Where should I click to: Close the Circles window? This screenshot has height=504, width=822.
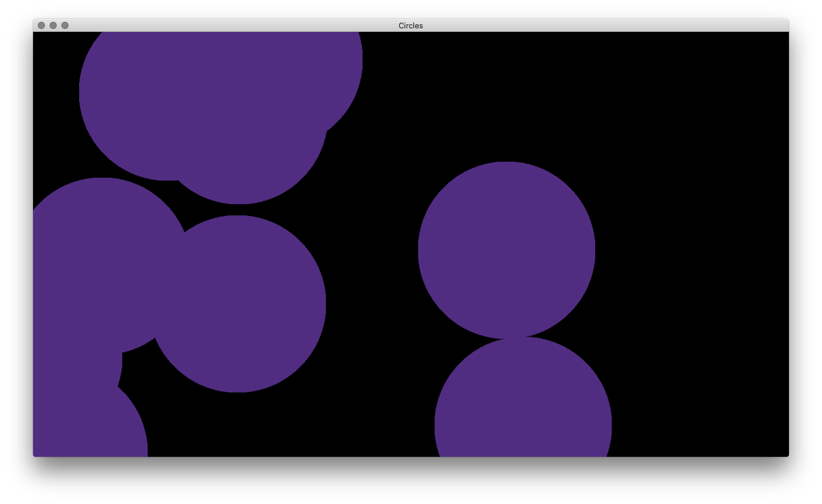(x=41, y=25)
